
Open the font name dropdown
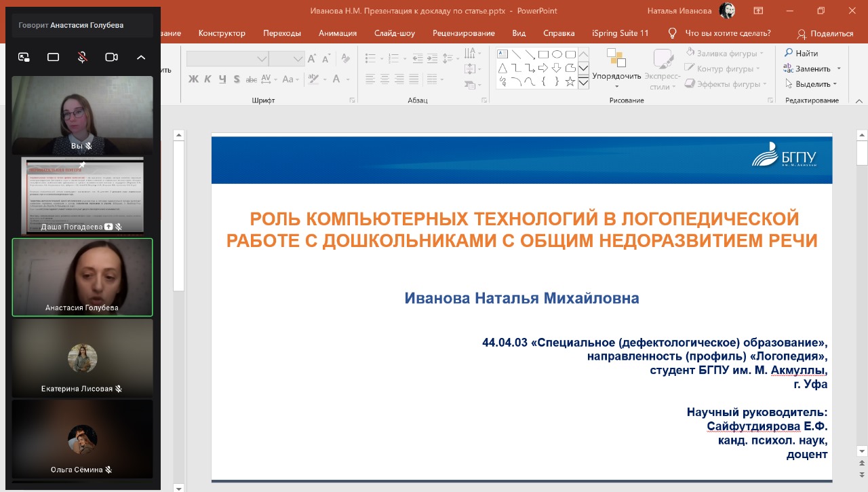pos(262,59)
